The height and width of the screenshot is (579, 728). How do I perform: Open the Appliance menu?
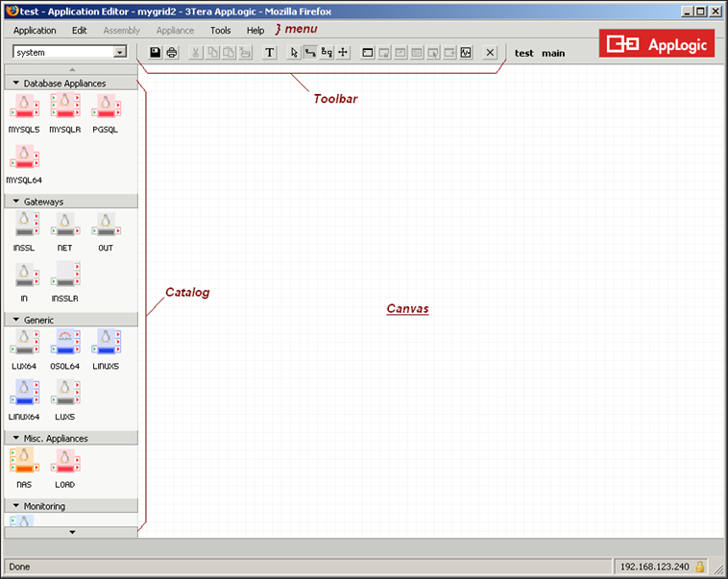[x=175, y=30]
